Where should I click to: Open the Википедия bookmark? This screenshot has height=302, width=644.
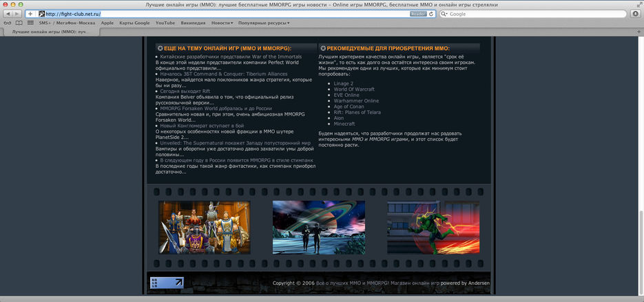click(x=193, y=23)
